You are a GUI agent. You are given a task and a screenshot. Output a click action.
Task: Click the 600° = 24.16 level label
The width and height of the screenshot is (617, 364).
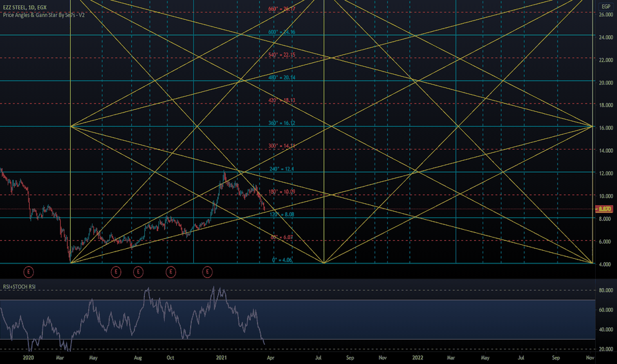pos(282,32)
